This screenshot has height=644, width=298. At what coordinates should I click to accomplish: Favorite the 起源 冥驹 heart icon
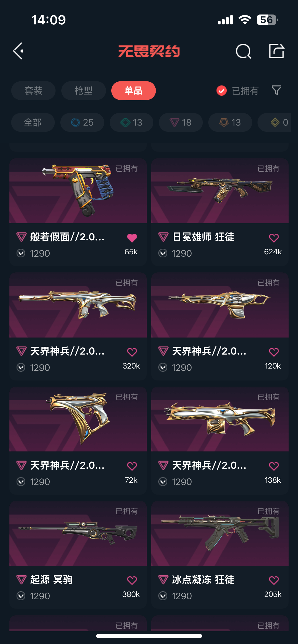click(132, 580)
